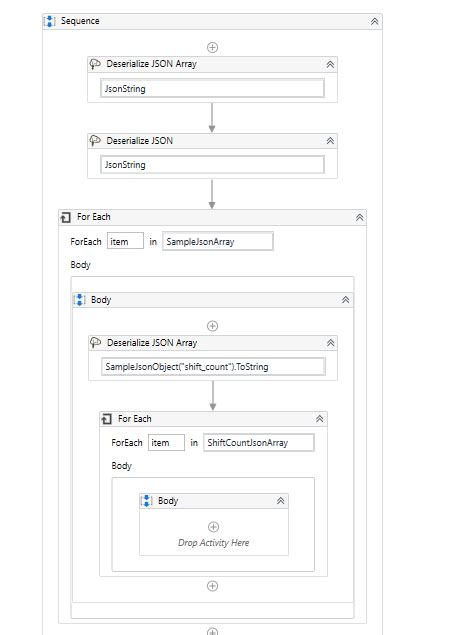Click the plus icon below Sequence header

click(212, 47)
